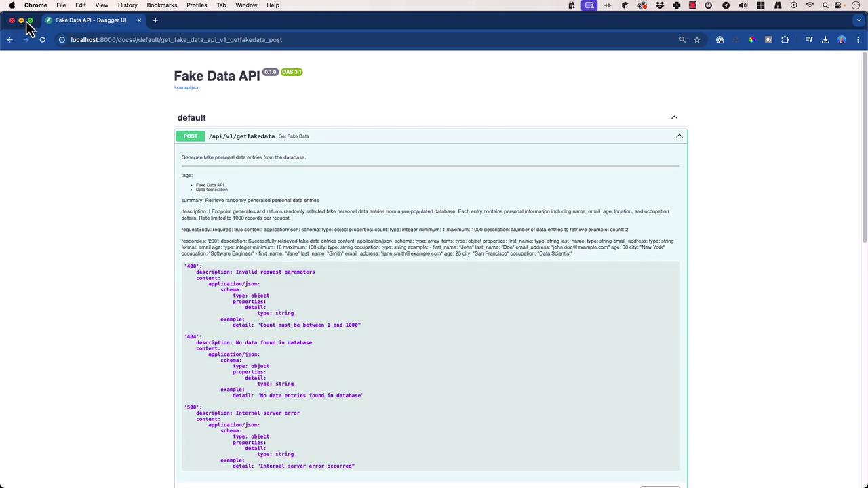The image size is (868, 488).
Task: Click 'description: Internal server error' line
Action: [248, 413]
